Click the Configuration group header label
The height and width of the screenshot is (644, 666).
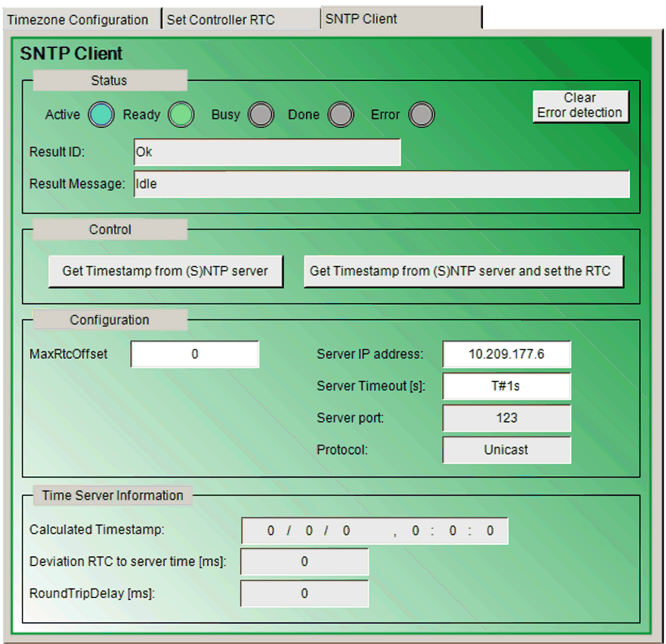[x=110, y=320]
